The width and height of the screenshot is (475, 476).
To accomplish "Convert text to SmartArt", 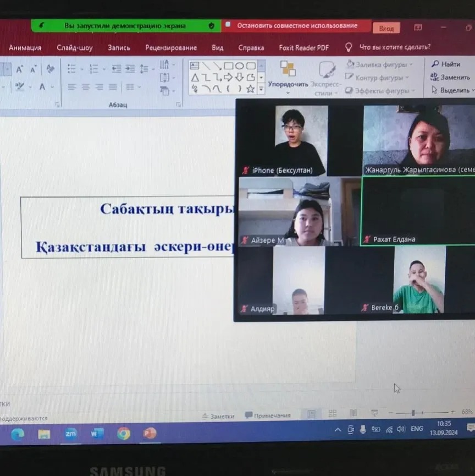I will tap(165, 91).
